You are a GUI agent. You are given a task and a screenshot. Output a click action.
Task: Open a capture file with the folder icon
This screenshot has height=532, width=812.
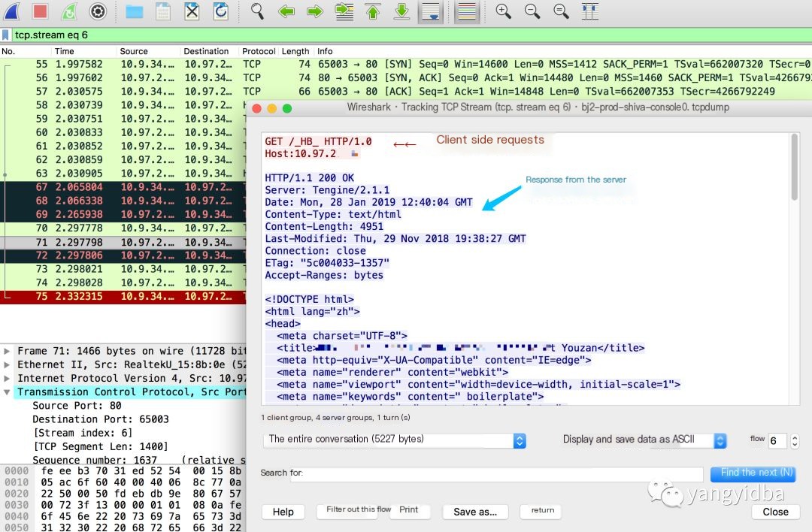pos(134,11)
